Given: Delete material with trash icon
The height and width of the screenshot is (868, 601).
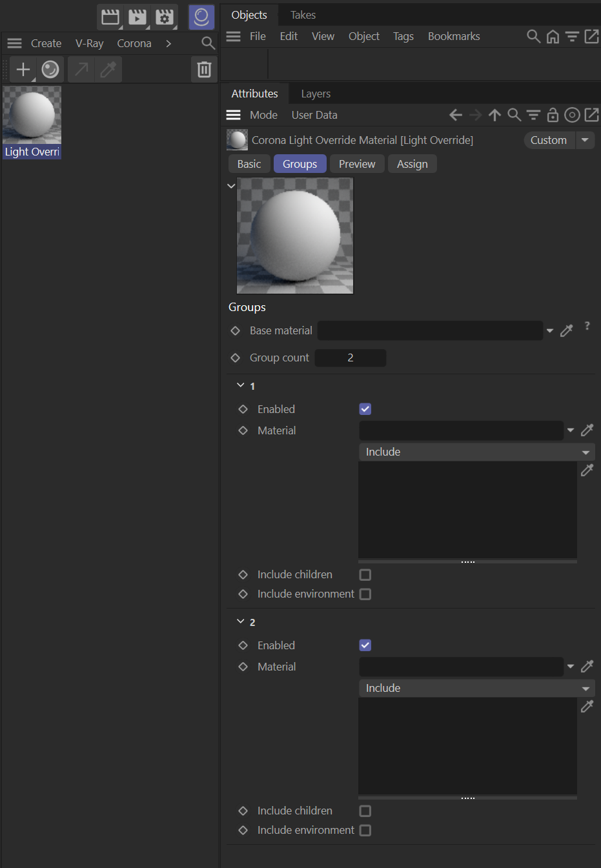Looking at the screenshot, I should [204, 69].
